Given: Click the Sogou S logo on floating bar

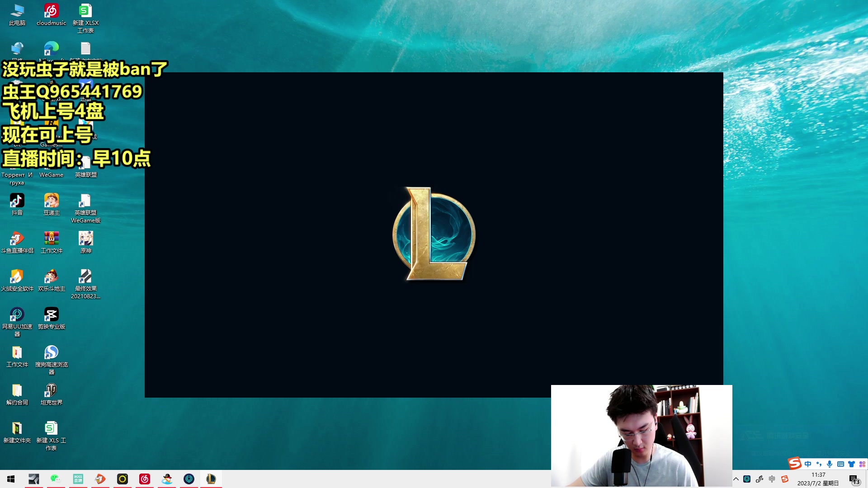Looking at the screenshot, I should (794, 463).
